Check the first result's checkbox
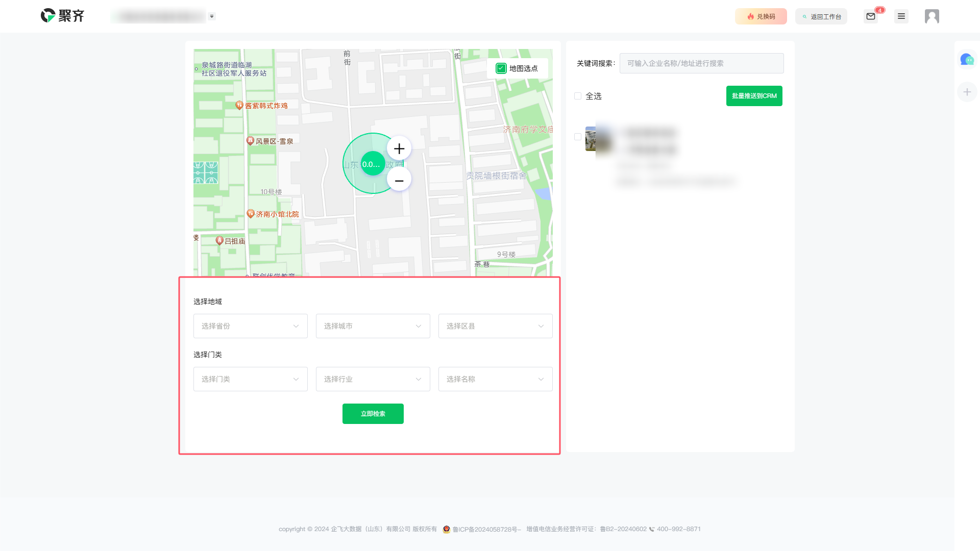The image size is (980, 551). point(578,137)
